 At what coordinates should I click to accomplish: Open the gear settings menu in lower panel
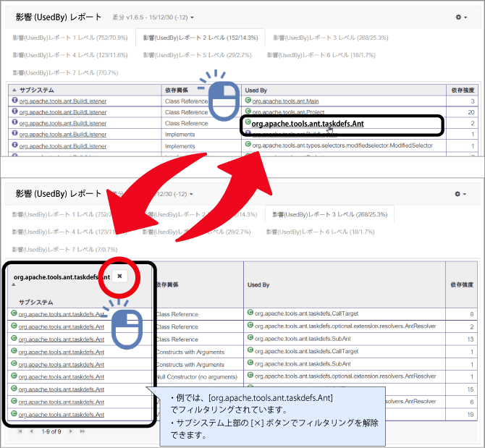tap(460, 194)
